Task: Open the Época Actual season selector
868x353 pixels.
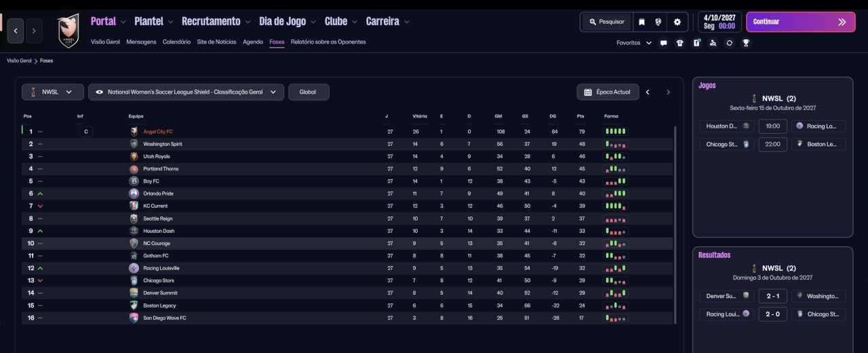Action: [607, 92]
